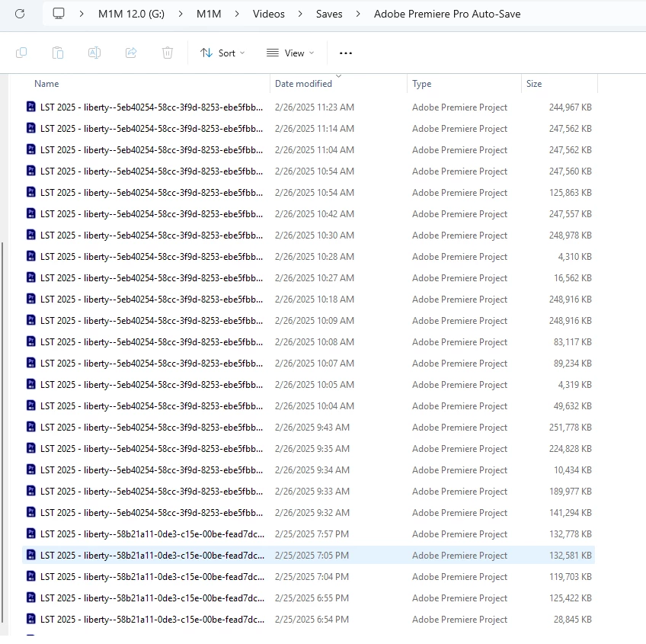
Task: Select file modified 2/26/2025 9:32 AM
Action: coord(309,512)
